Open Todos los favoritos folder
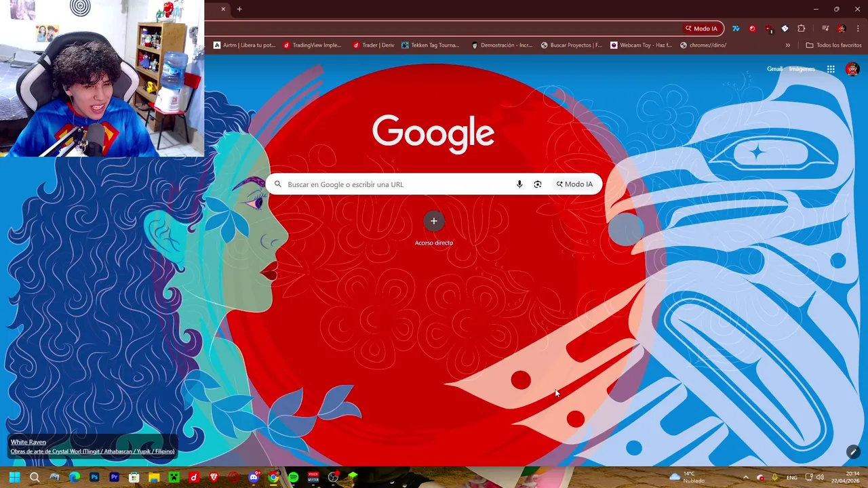868x488 pixels. 834,45
